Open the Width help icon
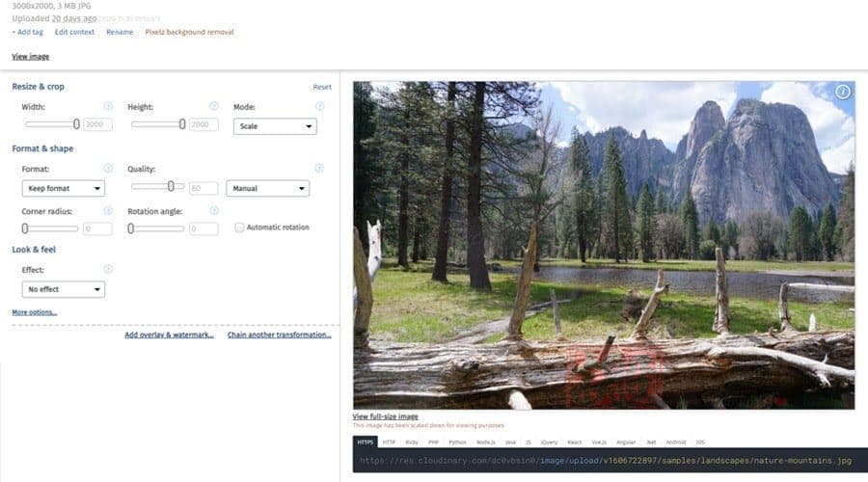This screenshot has width=868, height=482. [x=108, y=106]
